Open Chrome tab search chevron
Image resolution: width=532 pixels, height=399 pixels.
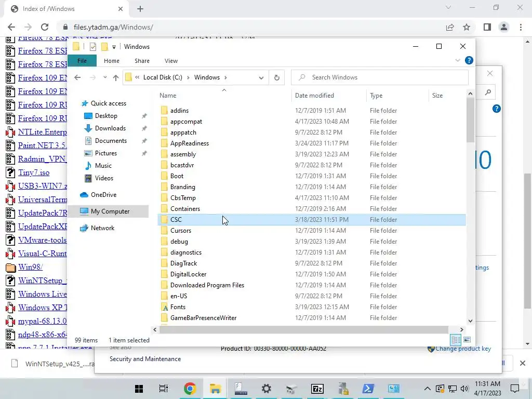[x=448, y=7]
